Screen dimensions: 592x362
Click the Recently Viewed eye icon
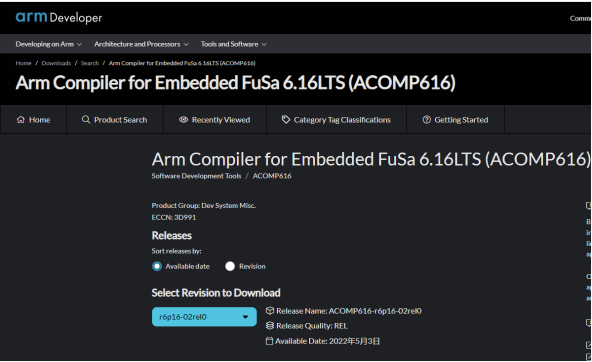[x=183, y=120]
